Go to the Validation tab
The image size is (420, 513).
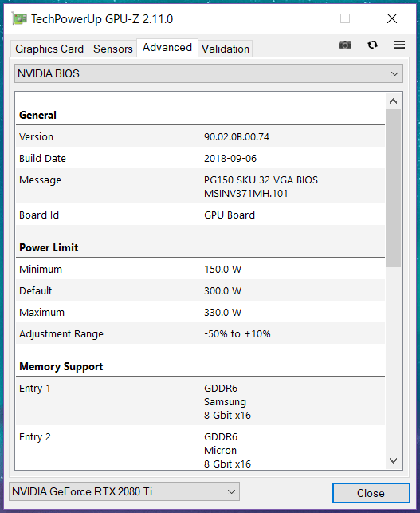[226, 49]
